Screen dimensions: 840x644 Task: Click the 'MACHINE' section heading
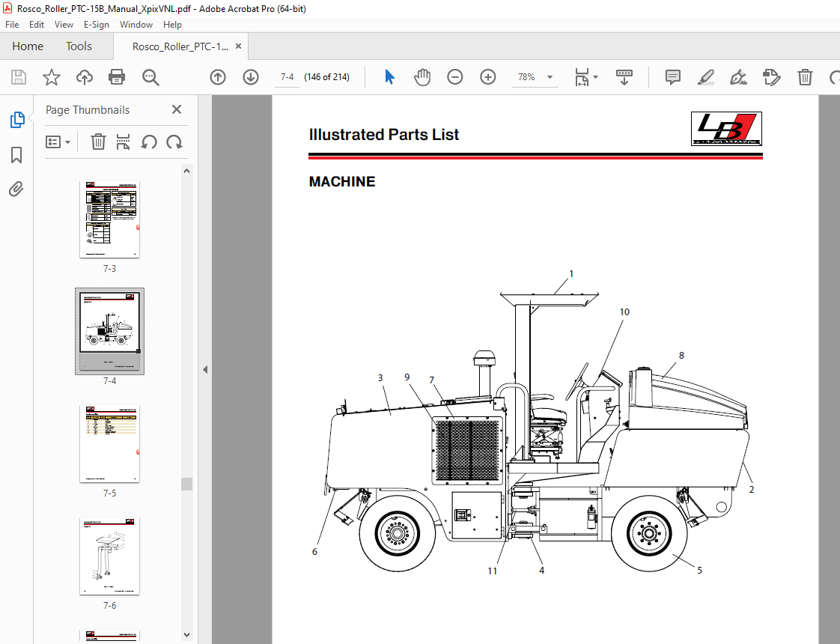tap(342, 182)
